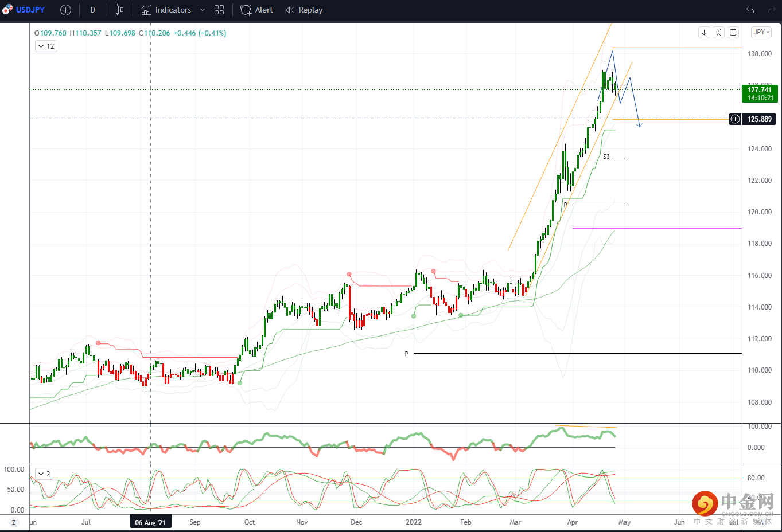The image size is (782, 532).
Task: Click the add symbol plus icon
Action: click(65, 10)
